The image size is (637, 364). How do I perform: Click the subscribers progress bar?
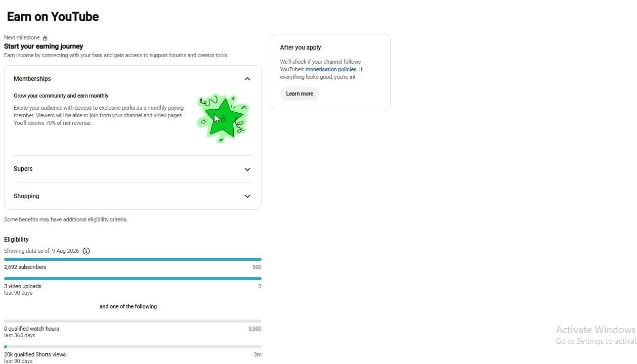pyautogui.click(x=133, y=259)
